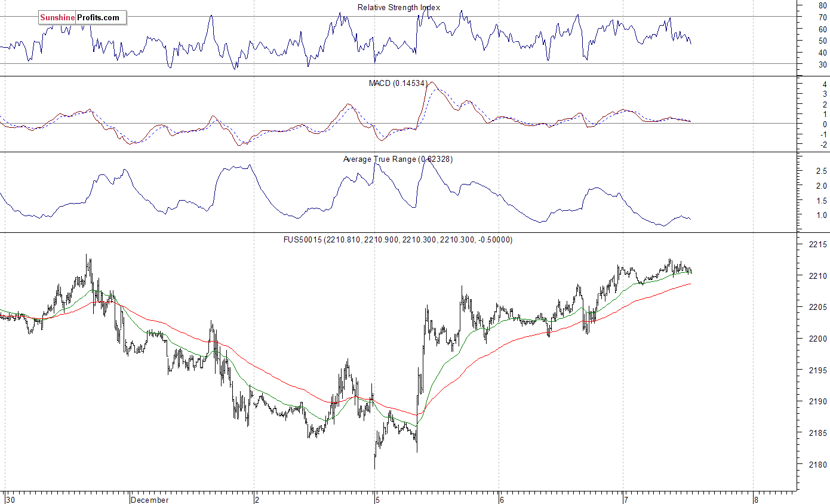This screenshot has height=504, width=830.
Task: Click the 2215 price axis label
Action: tap(817, 245)
